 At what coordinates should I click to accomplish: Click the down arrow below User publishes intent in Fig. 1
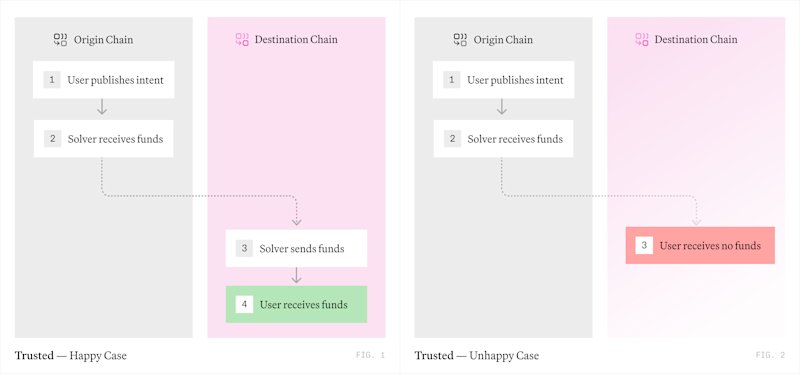pos(102,107)
